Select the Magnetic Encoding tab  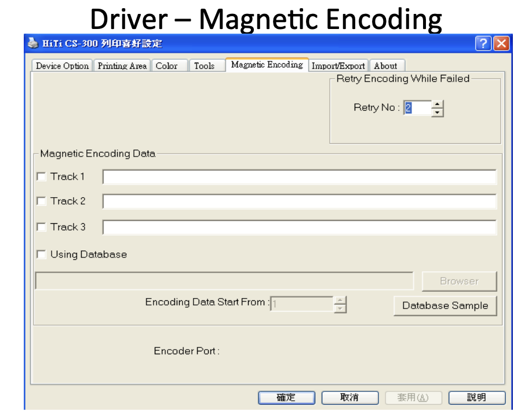click(x=267, y=64)
